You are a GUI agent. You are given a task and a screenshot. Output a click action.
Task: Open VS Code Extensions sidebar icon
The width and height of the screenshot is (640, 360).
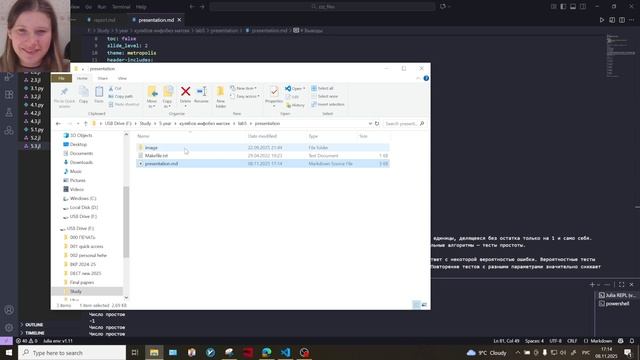(9, 94)
